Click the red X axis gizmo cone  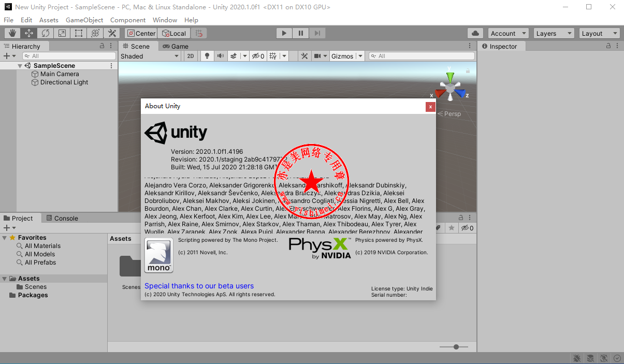[x=440, y=93]
